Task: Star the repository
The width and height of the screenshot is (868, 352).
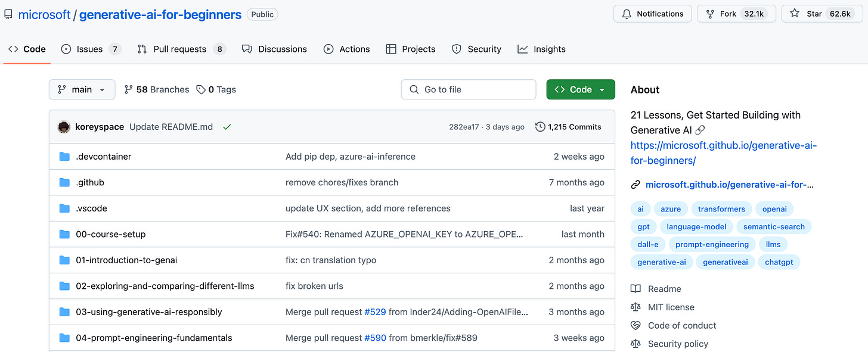Action: point(821,14)
